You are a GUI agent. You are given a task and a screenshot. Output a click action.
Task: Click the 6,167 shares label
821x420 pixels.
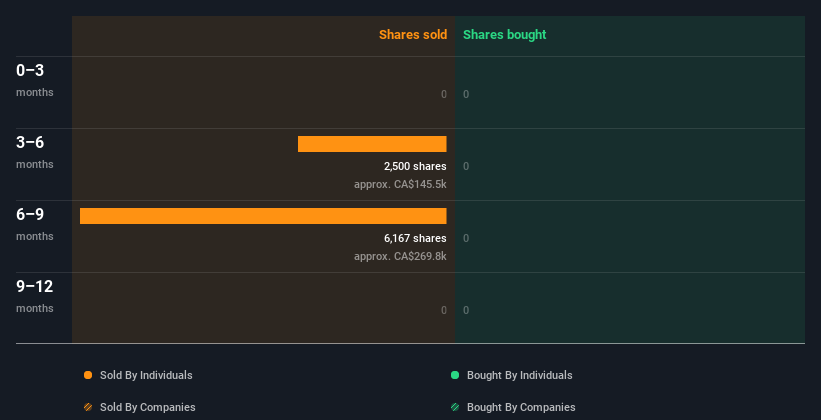coord(415,238)
